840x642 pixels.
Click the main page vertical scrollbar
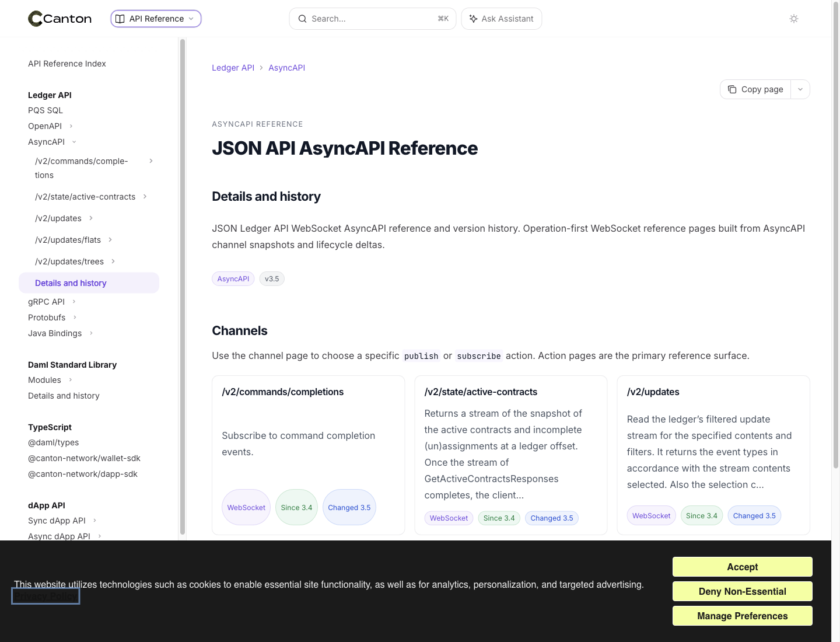click(835, 233)
